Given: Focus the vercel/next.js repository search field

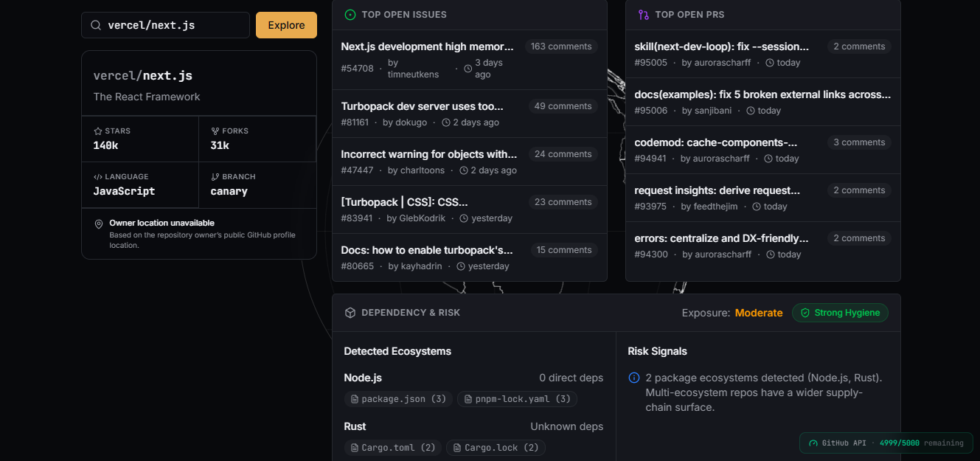Looking at the screenshot, I should 165,25.
